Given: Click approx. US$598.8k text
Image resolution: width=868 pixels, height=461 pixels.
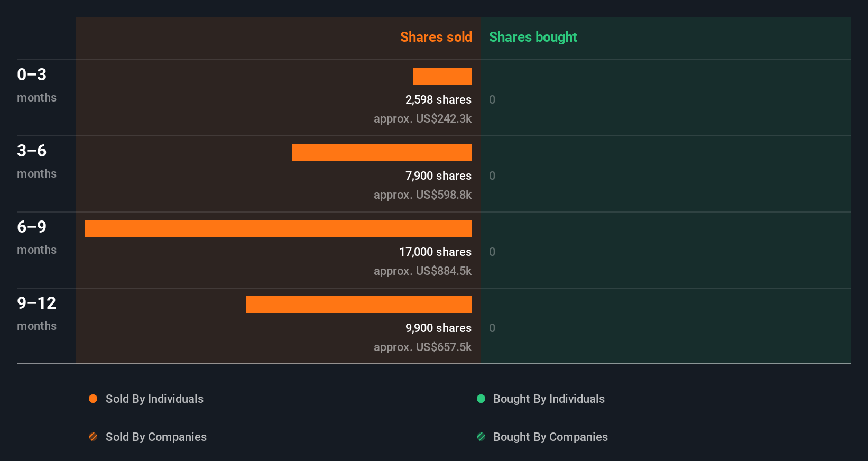Looking at the screenshot, I should [422, 195].
